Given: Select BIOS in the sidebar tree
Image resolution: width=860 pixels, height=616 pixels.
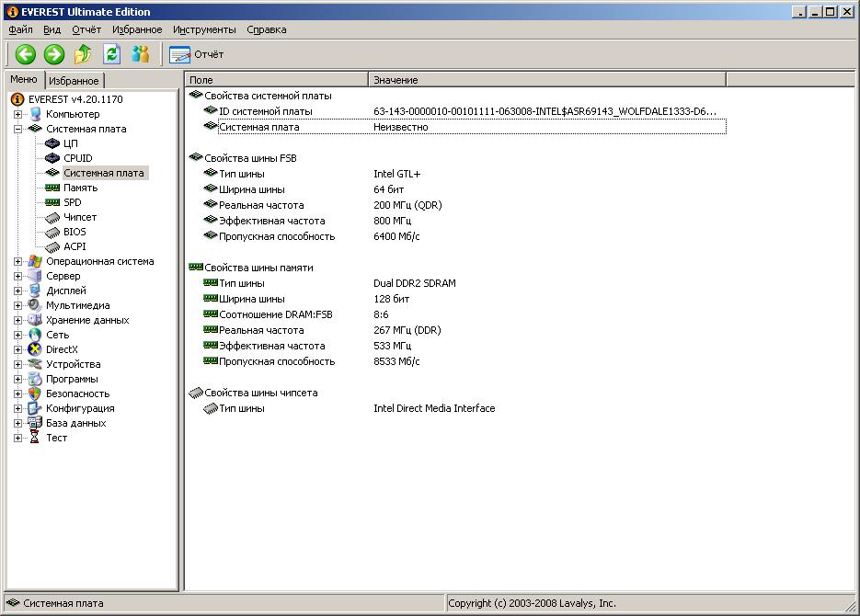Looking at the screenshot, I should point(75,232).
